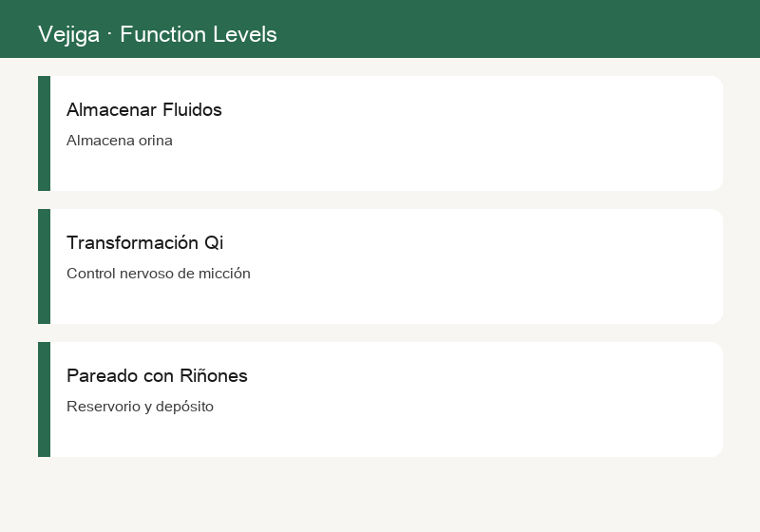760x532 pixels.
Task: Click the Control nervoso de micción text
Action: pos(159,274)
